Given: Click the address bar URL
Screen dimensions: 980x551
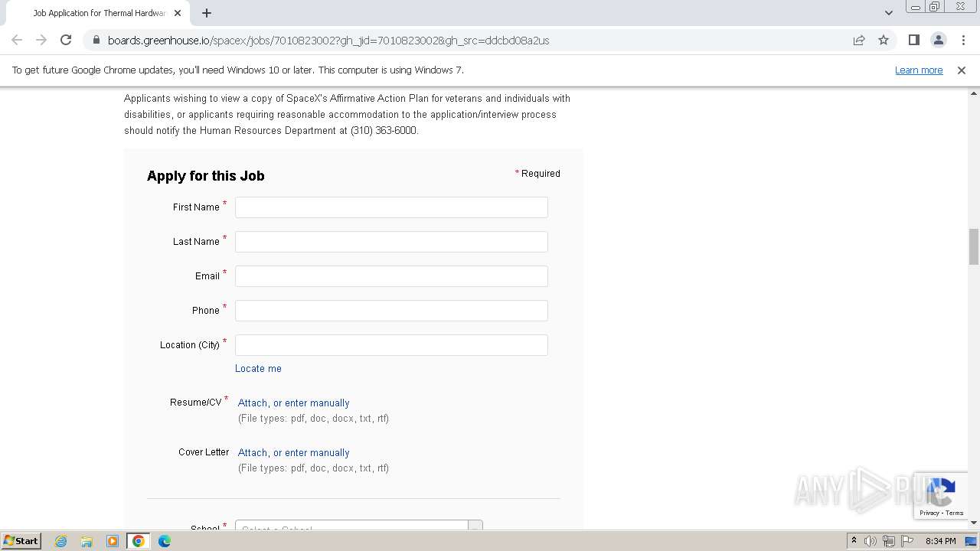Looking at the screenshot, I should coord(328,40).
